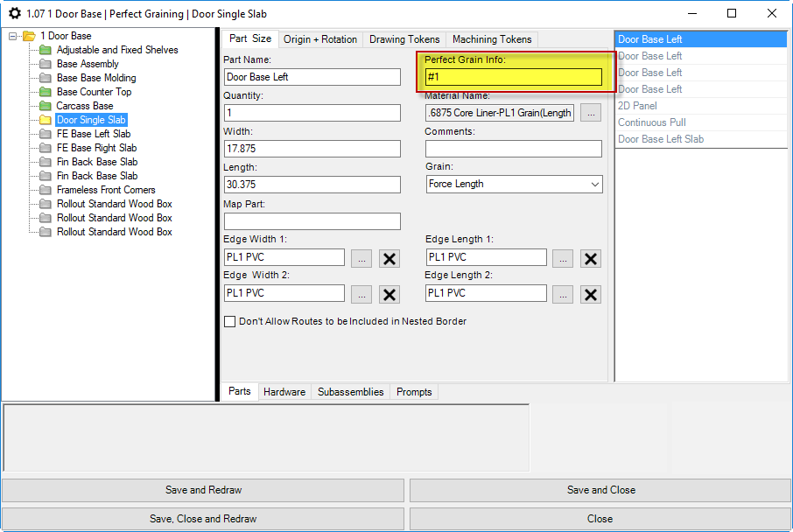This screenshot has height=532, width=793.
Task: Click the open folder icon of 1 Door Base
Action: (30, 36)
